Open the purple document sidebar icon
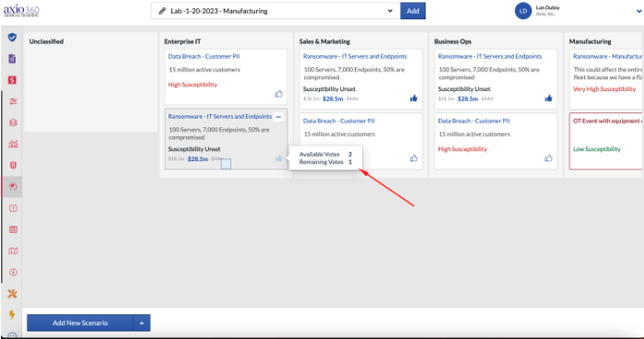 click(x=12, y=59)
